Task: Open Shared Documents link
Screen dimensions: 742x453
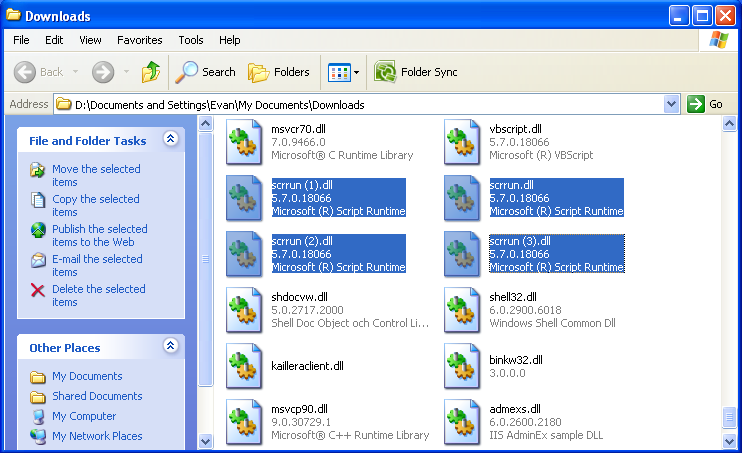Action: click(97, 396)
